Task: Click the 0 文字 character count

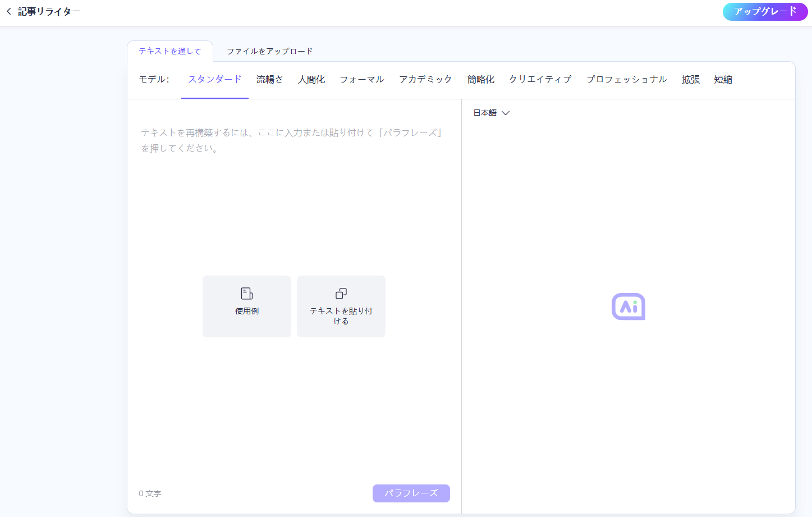Action: (x=150, y=493)
